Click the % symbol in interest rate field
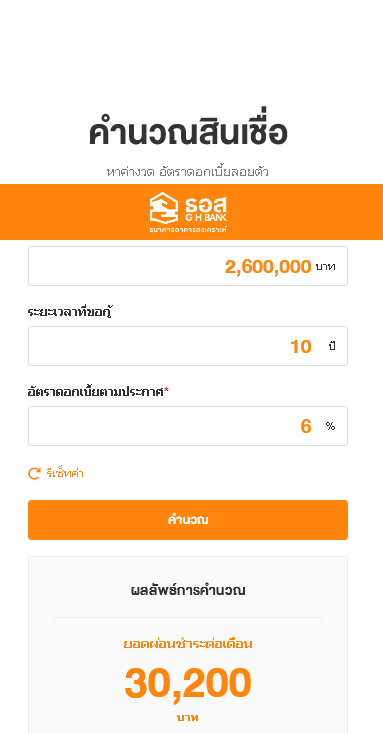This screenshot has width=383, height=733. (331, 426)
